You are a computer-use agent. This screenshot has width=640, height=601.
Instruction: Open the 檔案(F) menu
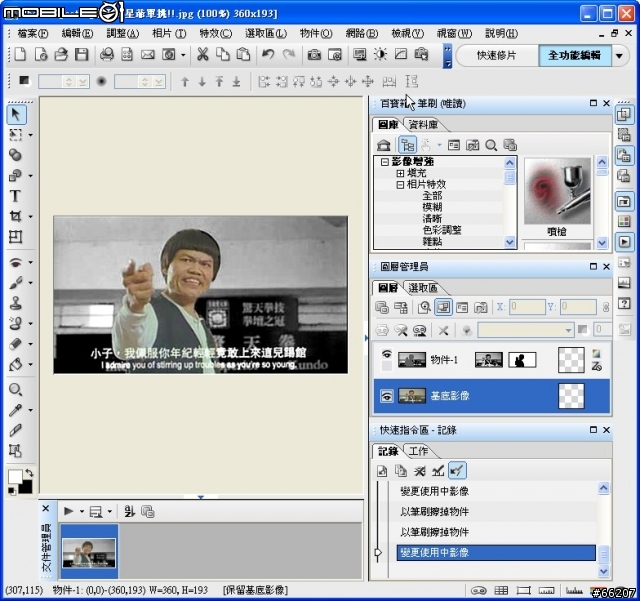(x=33, y=33)
